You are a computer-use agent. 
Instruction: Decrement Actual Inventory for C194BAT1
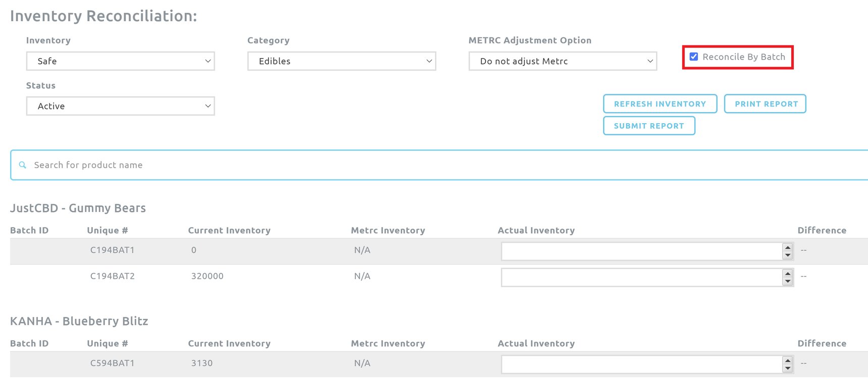point(788,255)
